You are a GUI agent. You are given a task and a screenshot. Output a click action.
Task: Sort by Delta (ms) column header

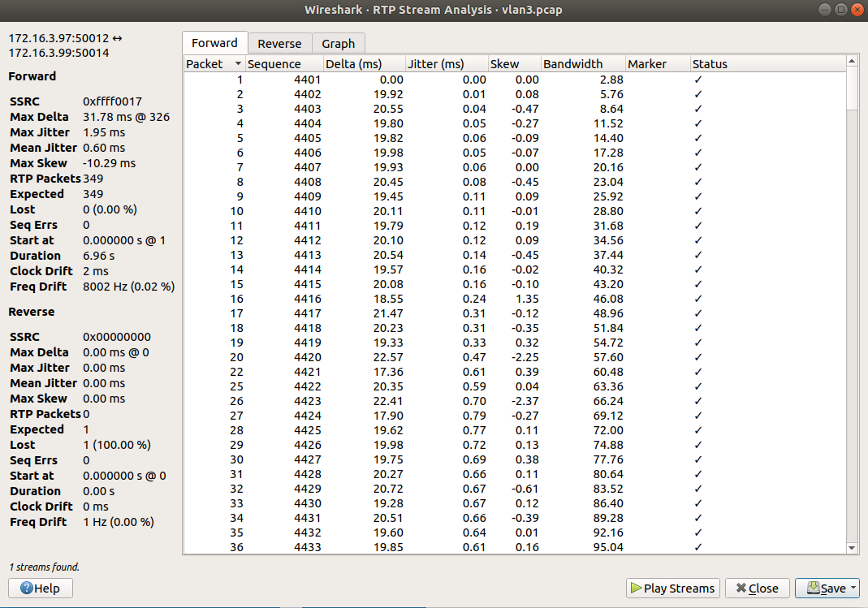(x=365, y=63)
